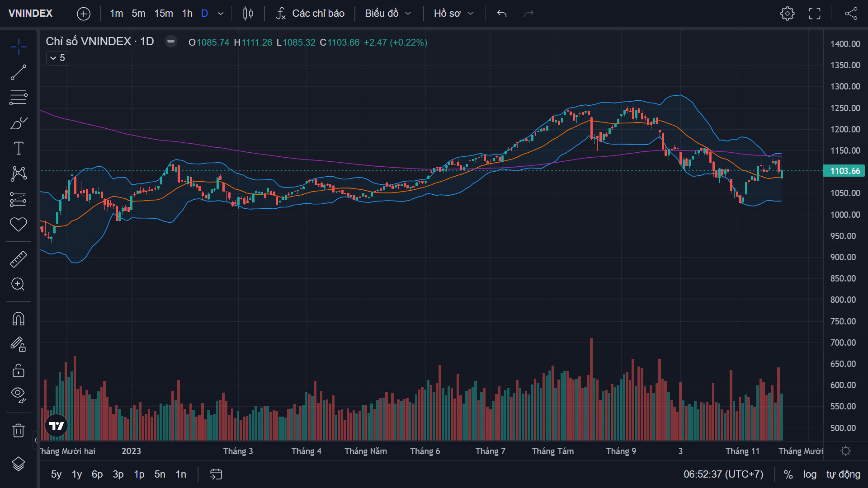The height and width of the screenshot is (488, 868).
Task: Set date range to 1y
Action: tap(77, 474)
